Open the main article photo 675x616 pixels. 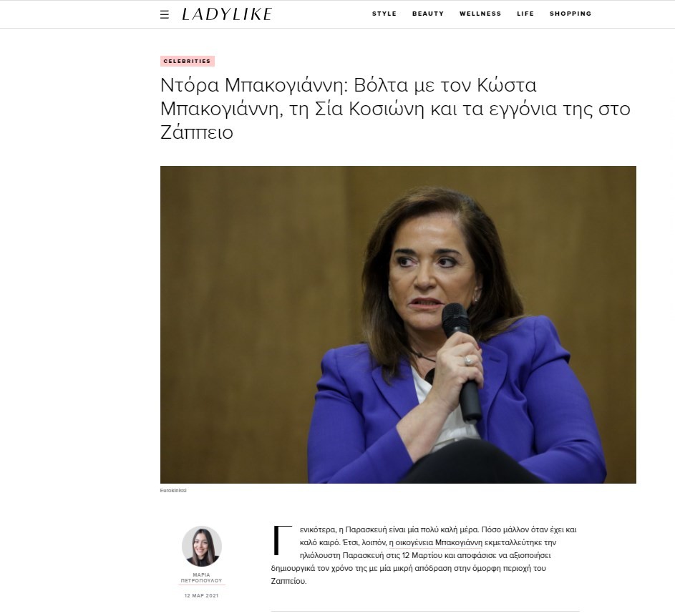click(x=398, y=325)
